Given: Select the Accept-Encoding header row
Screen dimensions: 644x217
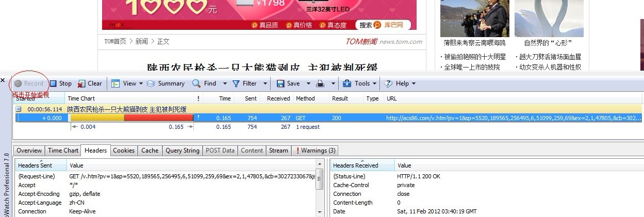Looking at the screenshot, I should [165, 194].
